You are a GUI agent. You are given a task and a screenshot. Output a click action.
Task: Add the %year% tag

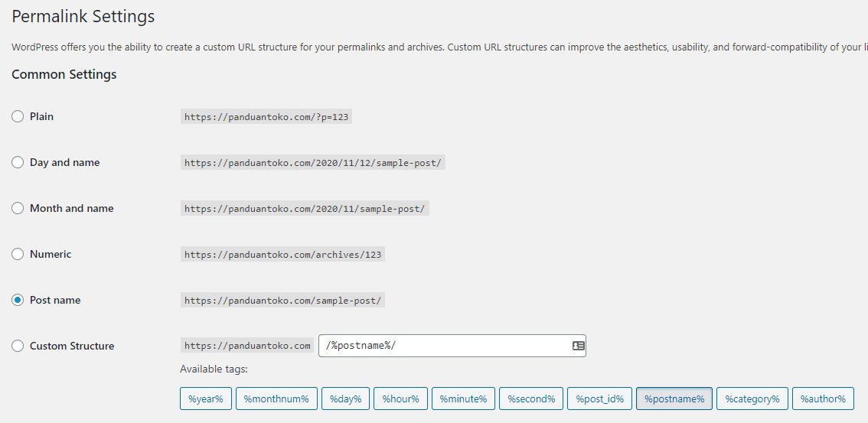(205, 399)
